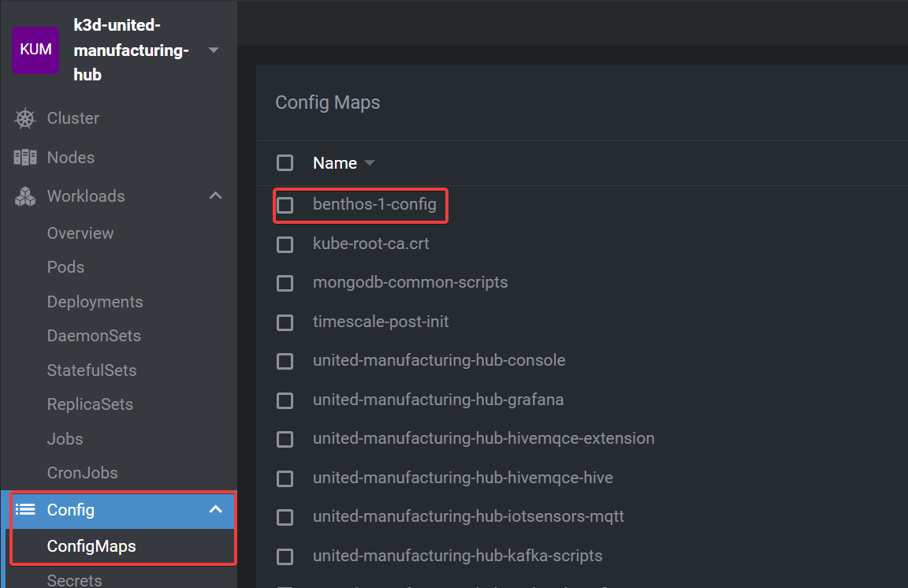Check the kube-root-ca.crt checkbox
Viewport: 908px width, 588px height.
coord(285,244)
